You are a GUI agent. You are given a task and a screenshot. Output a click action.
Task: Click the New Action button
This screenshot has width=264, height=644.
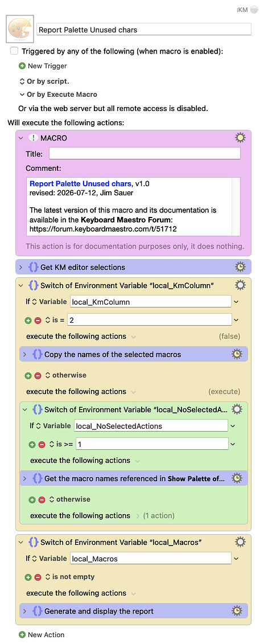(42, 634)
